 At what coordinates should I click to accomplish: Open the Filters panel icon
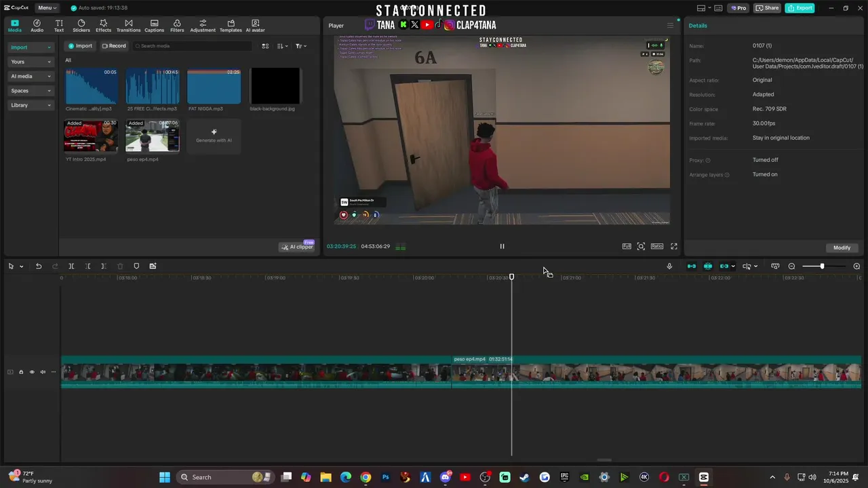[177, 26]
